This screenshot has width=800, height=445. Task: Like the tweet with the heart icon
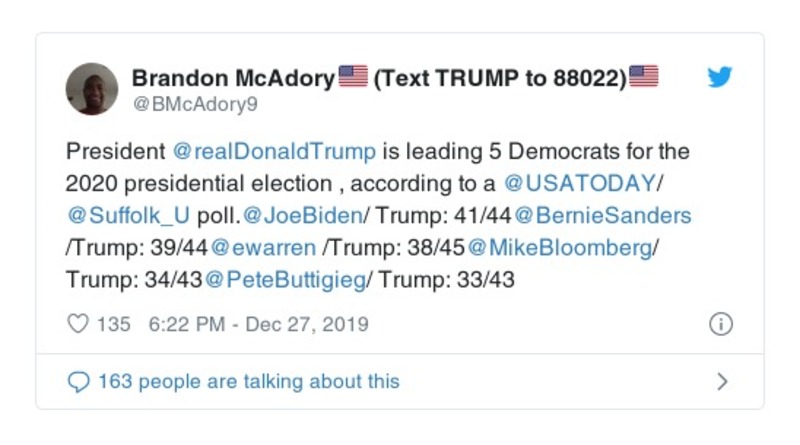[x=77, y=324]
